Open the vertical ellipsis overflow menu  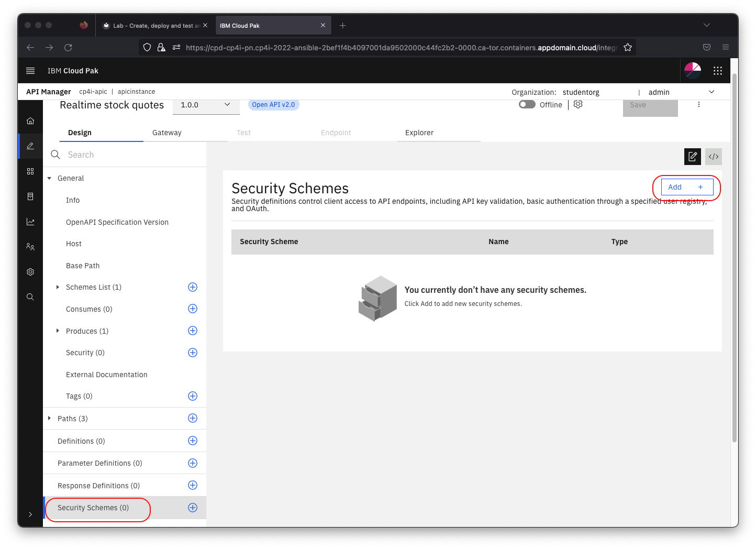tap(699, 105)
